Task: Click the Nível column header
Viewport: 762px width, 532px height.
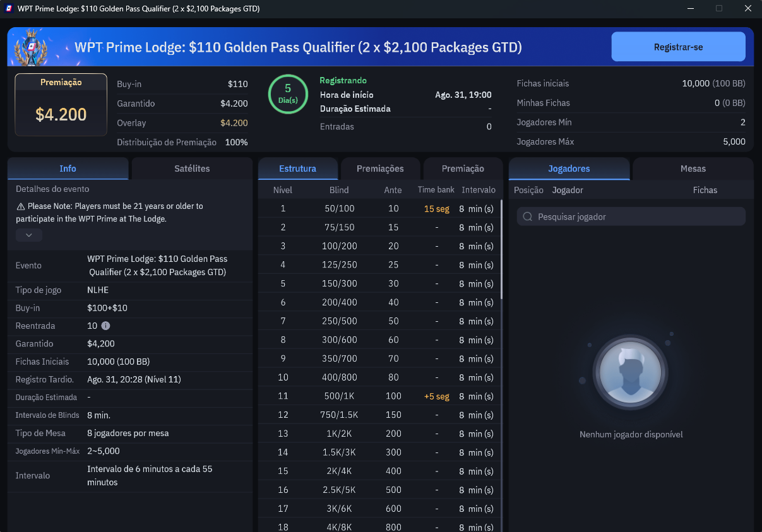Action: click(x=283, y=190)
